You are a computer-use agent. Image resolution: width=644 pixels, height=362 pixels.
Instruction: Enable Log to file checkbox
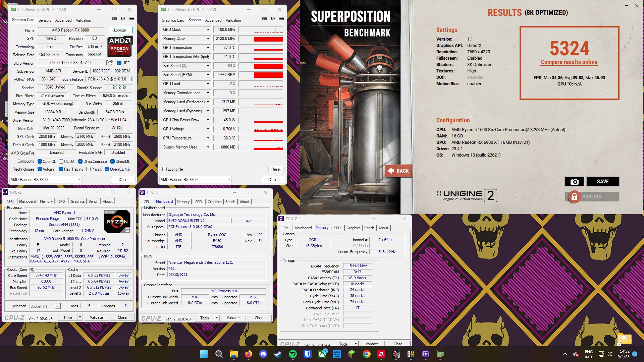pyautogui.click(x=164, y=169)
